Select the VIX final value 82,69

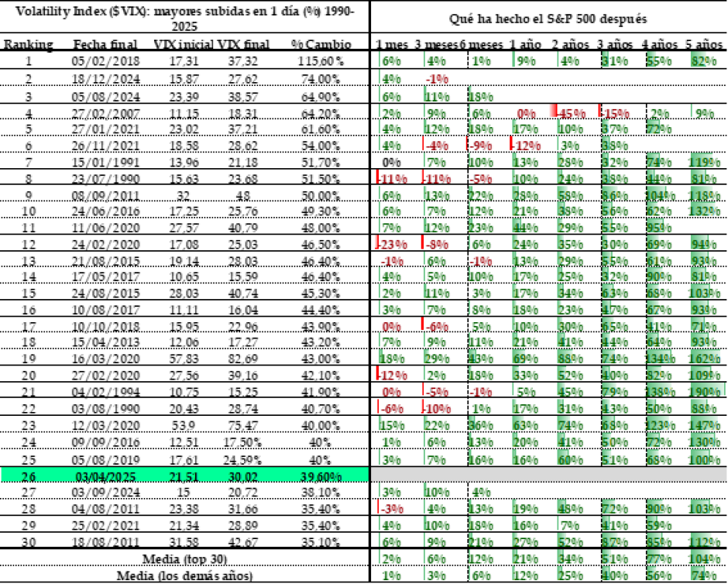pyautogui.click(x=243, y=359)
